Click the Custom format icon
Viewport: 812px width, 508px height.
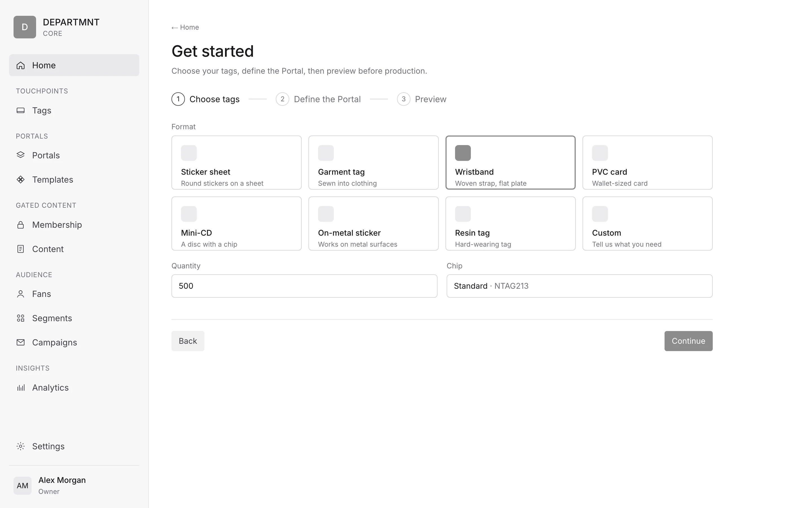pyautogui.click(x=600, y=214)
